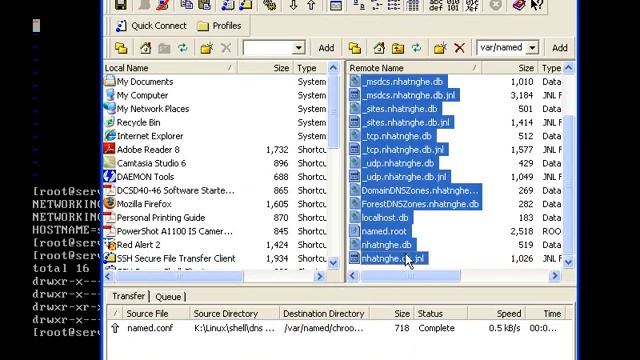Screen dimensions: 640x360
Task: Switch to the Transfer tab
Action: click(128, 296)
